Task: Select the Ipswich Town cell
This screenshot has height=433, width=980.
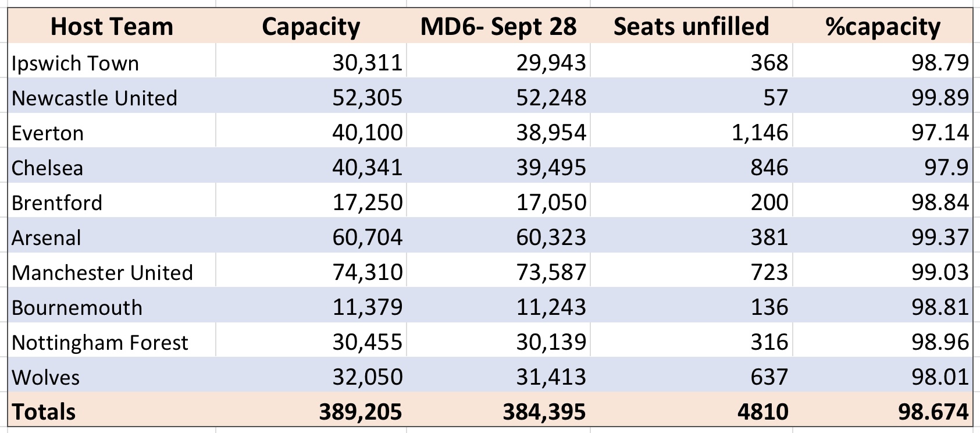Action: pyautogui.click(x=112, y=61)
